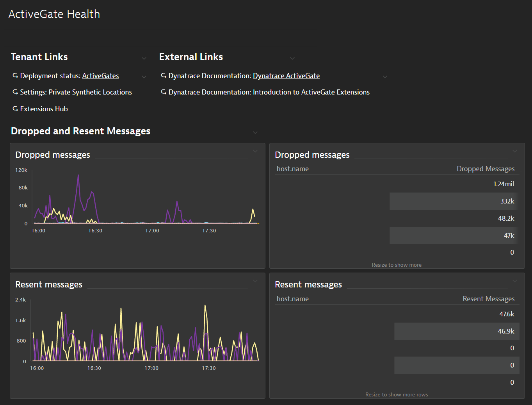The image size is (532, 405).
Task: Open the Dropped messages table tile menu
Action: [515, 151]
